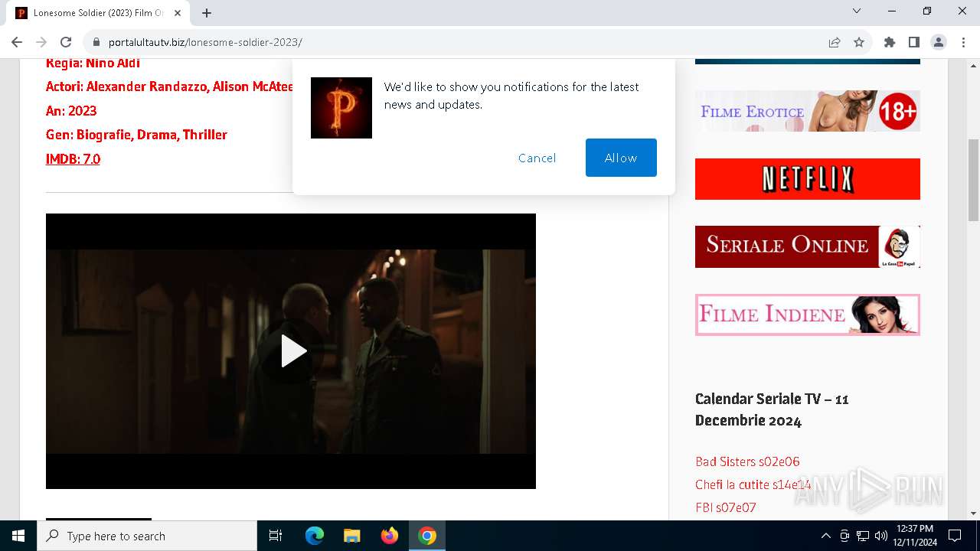
Task: Open the Filme Erotice 18+ banner
Action: coord(808,111)
